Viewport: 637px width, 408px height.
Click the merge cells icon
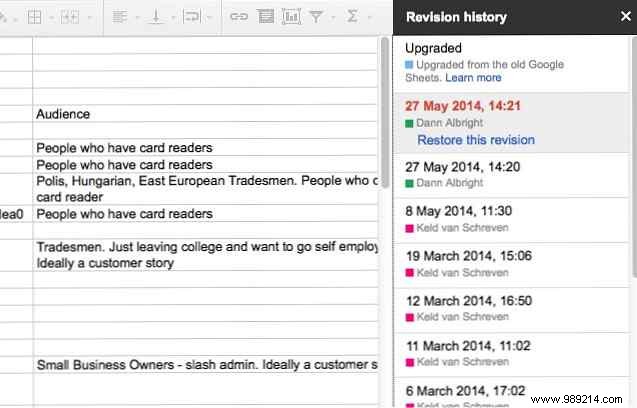(69, 17)
